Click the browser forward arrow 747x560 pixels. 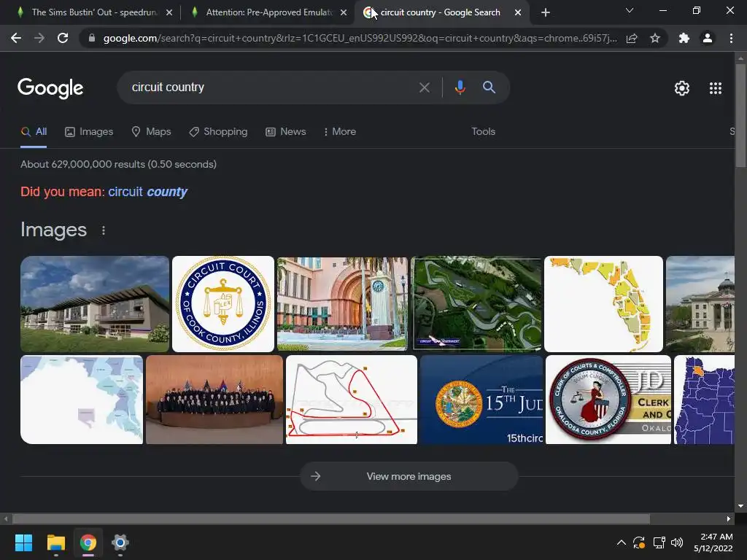pyautogui.click(x=39, y=38)
